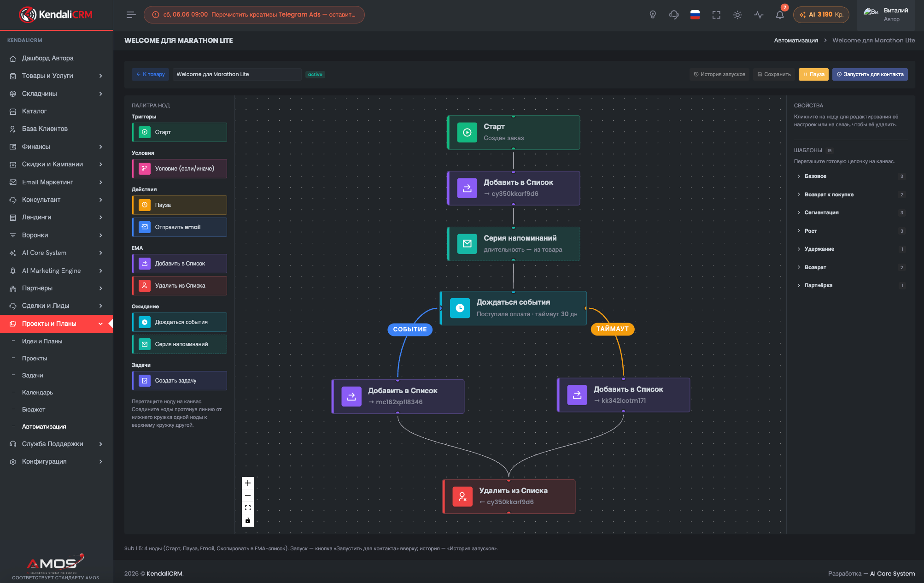Switch language via the Russian flag icon
The height and width of the screenshot is (583, 924).
[695, 15]
